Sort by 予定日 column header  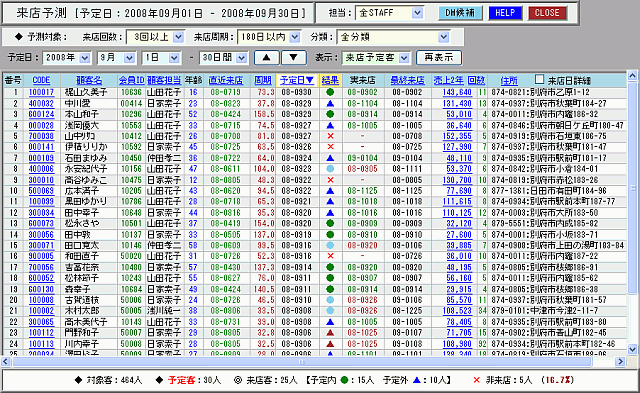[297, 80]
